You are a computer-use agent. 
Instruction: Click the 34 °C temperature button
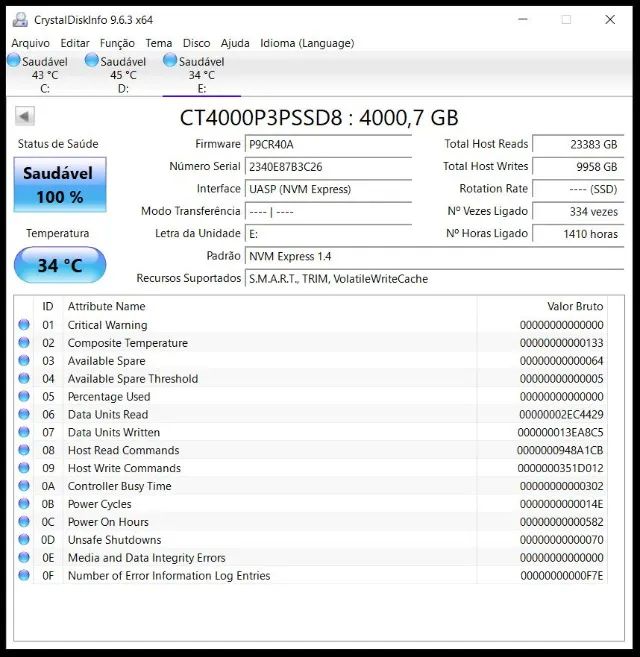(60, 265)
